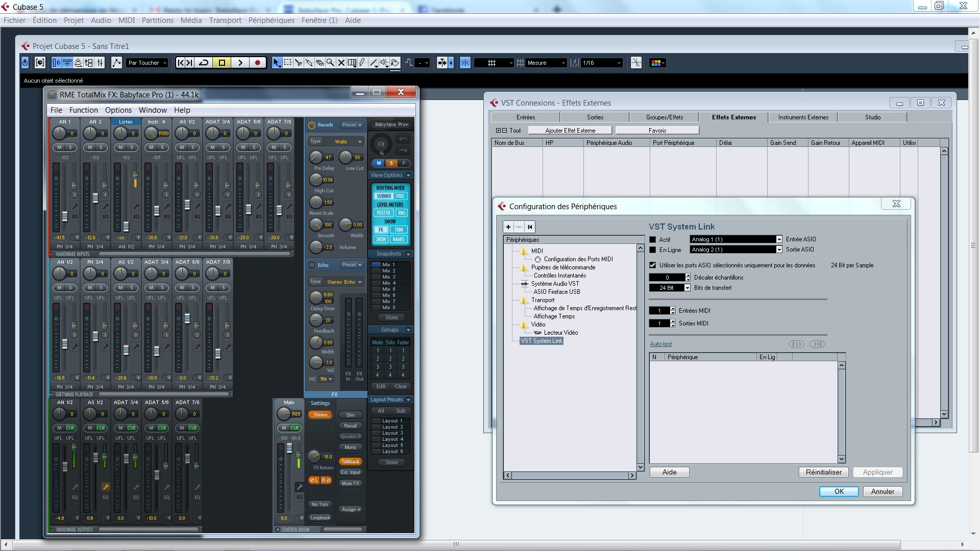Open the 1/16 quantize dropdown

coord(602,63)
